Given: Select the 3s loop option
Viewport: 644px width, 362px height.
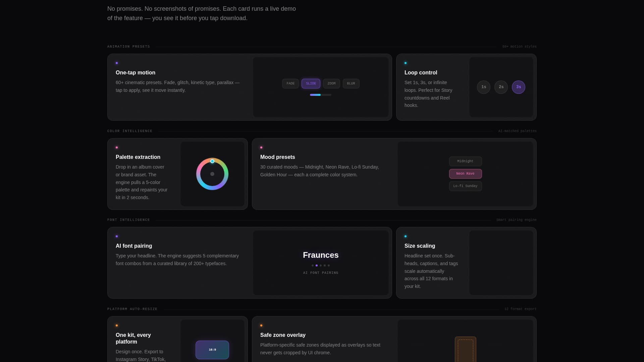Looking at the screenshot, I should click(518, 87).
